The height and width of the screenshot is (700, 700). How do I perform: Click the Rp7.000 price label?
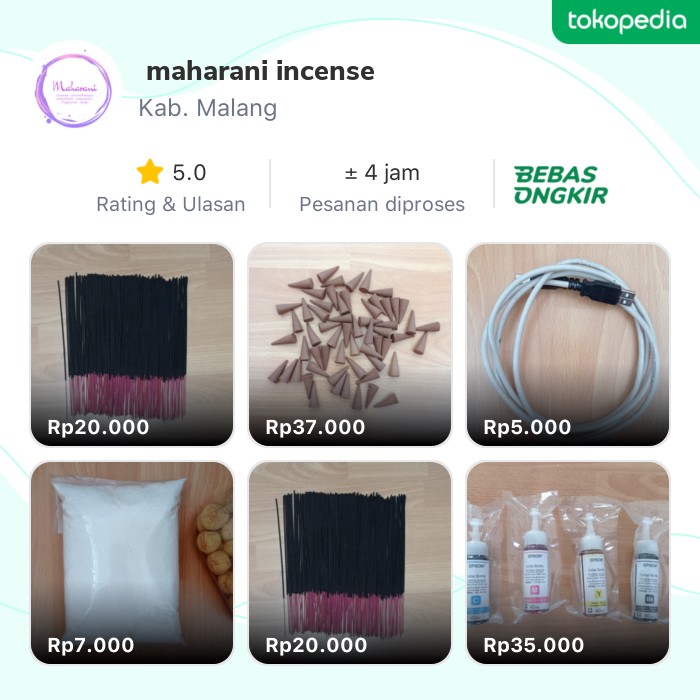[x=91, y=646]
